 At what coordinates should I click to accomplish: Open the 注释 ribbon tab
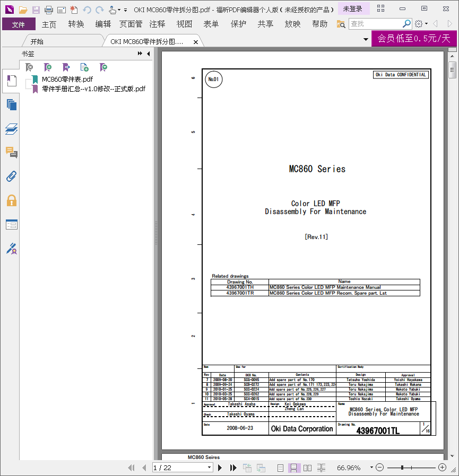point(157,24)
